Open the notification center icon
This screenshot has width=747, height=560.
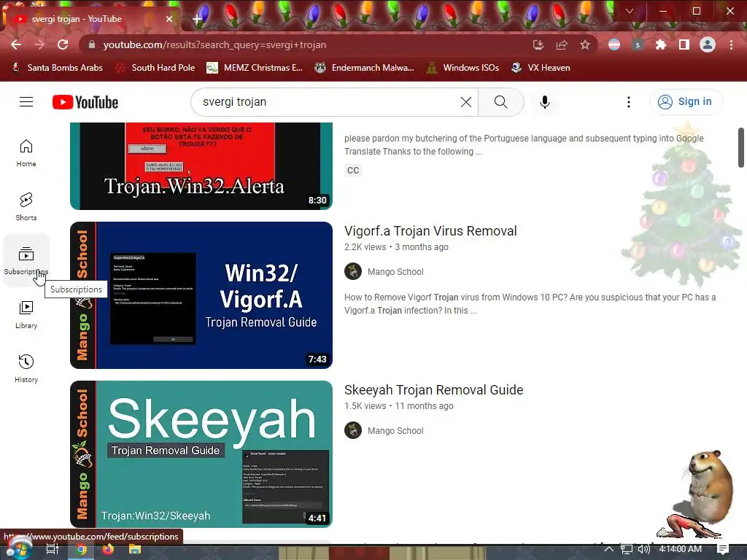[x=723, y=549]
